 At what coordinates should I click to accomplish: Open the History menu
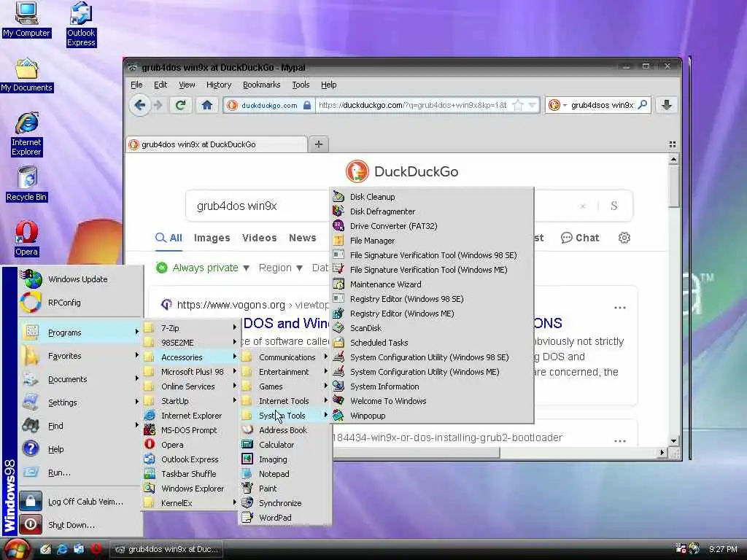(x=219, y=85)
